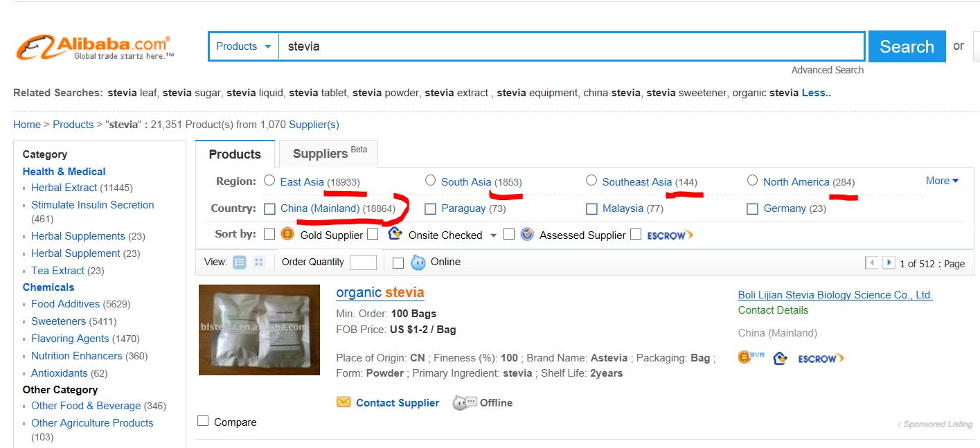Click the supplier's Escrow badge icon
The height and width of the screenshot is (448, 980).
821,358
